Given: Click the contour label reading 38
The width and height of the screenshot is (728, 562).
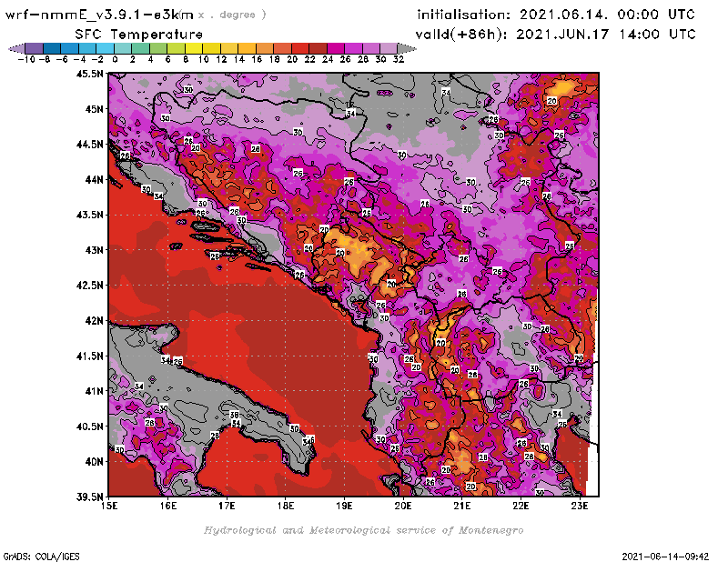Looking at the screenshot, I should [235, 415].
